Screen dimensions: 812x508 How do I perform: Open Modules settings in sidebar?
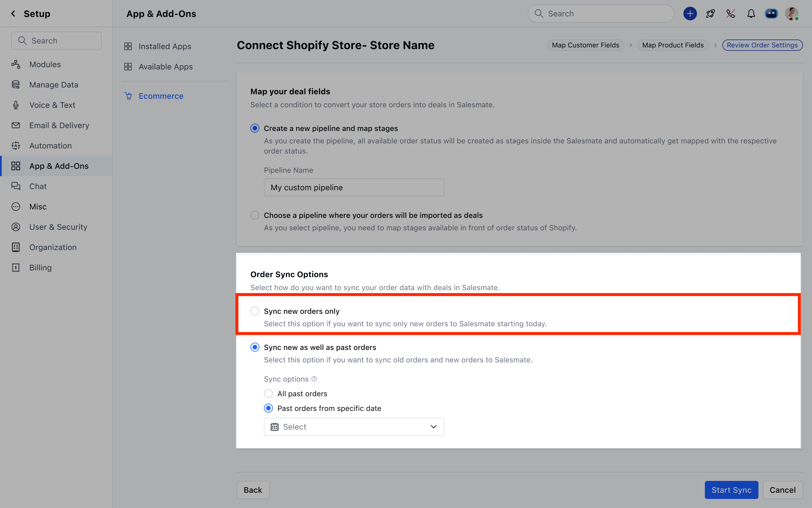point(45,64)
